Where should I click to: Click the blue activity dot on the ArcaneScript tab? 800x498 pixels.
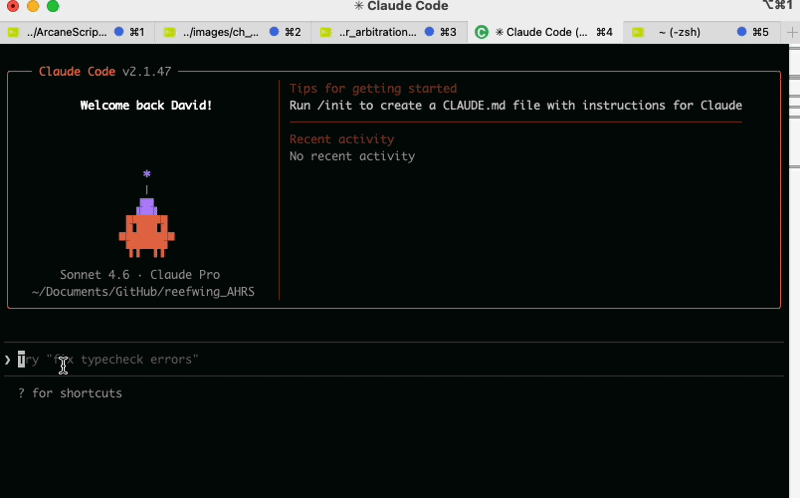click(120, 32)
